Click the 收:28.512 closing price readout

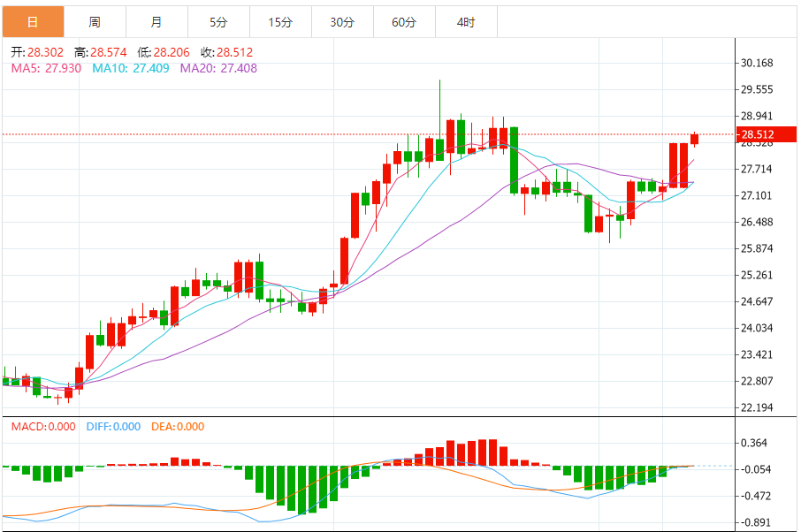(227, 52)
